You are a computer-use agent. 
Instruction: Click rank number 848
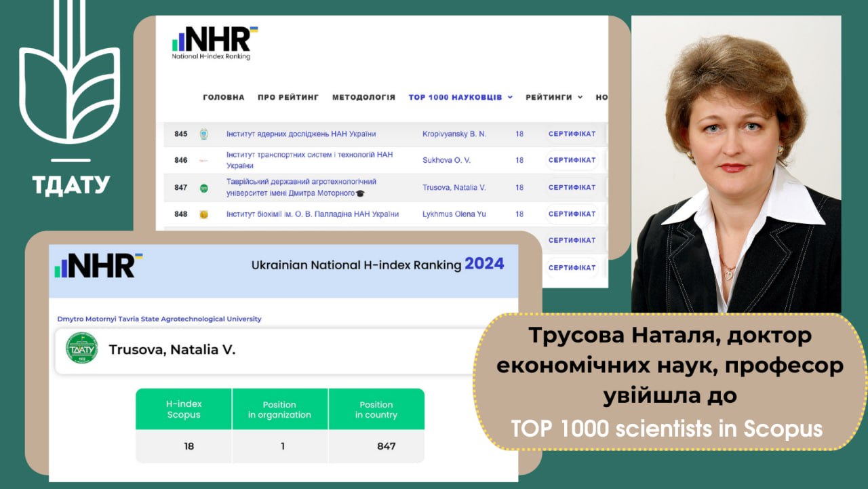tap(180, 214)
